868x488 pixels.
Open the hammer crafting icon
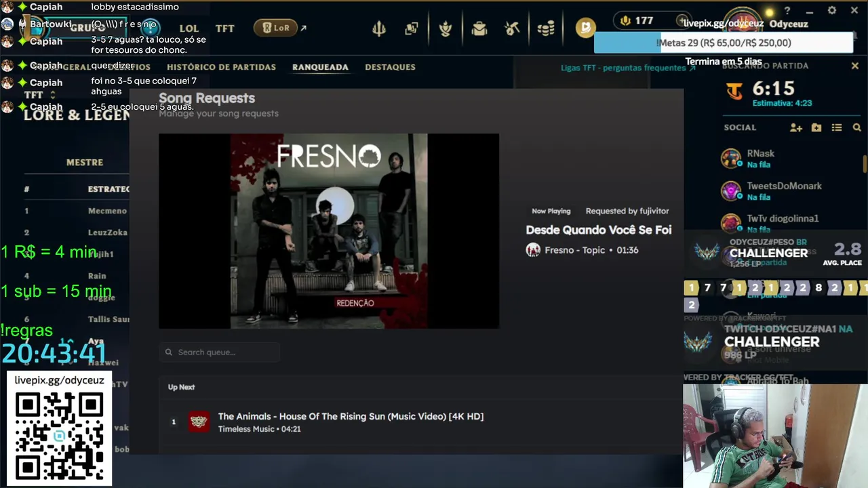point(512,28)
